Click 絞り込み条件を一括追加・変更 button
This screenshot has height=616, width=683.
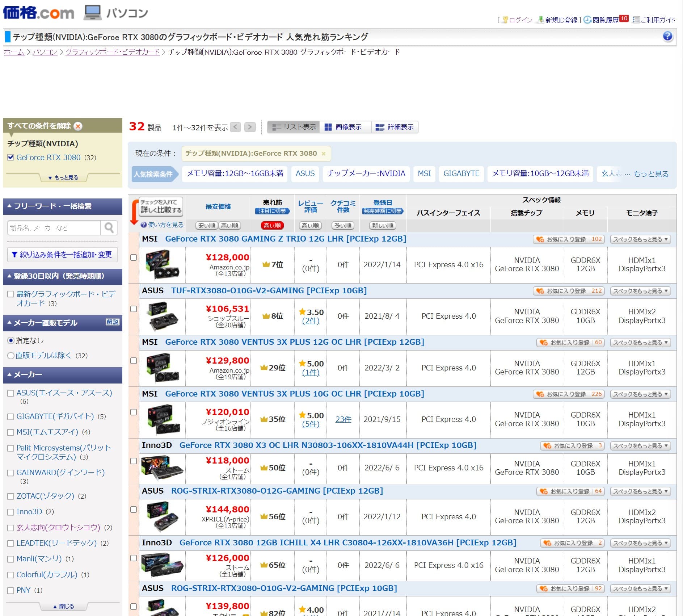(62, 255)
